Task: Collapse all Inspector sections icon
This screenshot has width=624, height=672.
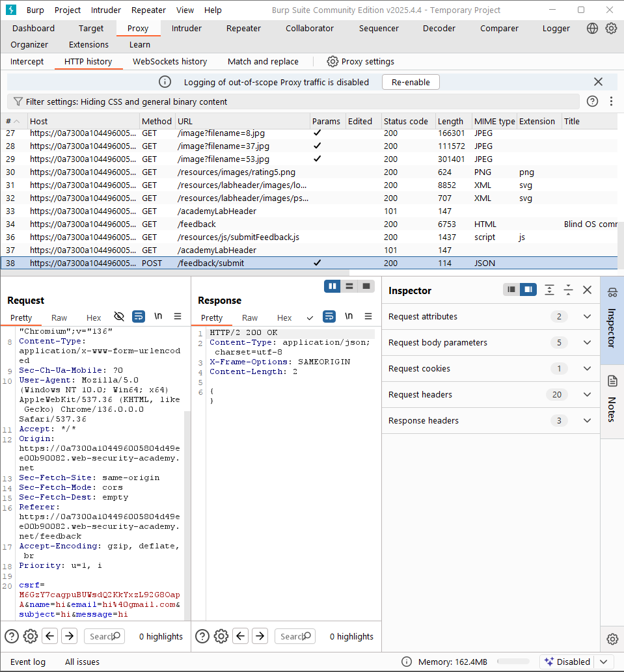Action: point(568,290)
